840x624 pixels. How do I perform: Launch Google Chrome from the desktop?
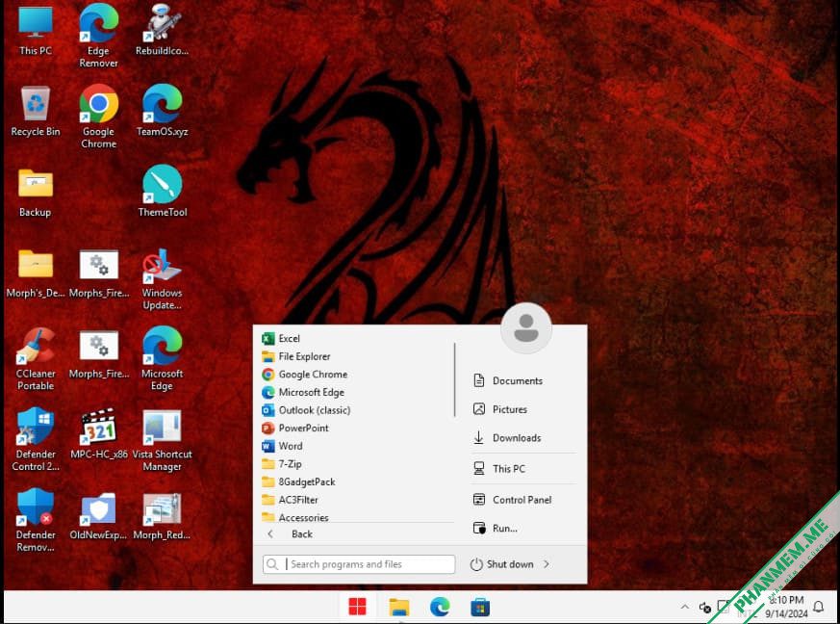[98, 117]
